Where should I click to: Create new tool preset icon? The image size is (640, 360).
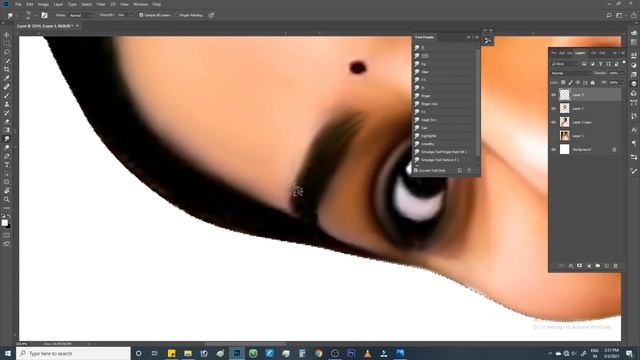(460, 170)
